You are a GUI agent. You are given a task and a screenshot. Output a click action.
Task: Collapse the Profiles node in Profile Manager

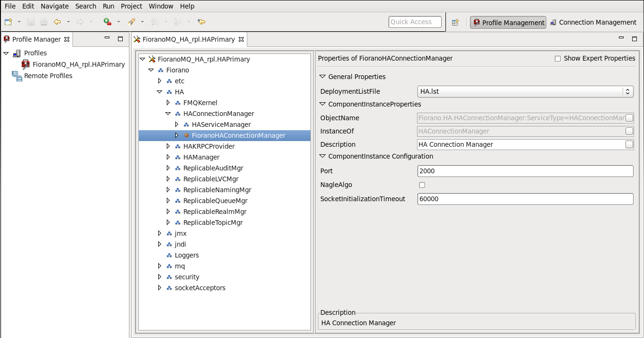click(x=6, y=53)
